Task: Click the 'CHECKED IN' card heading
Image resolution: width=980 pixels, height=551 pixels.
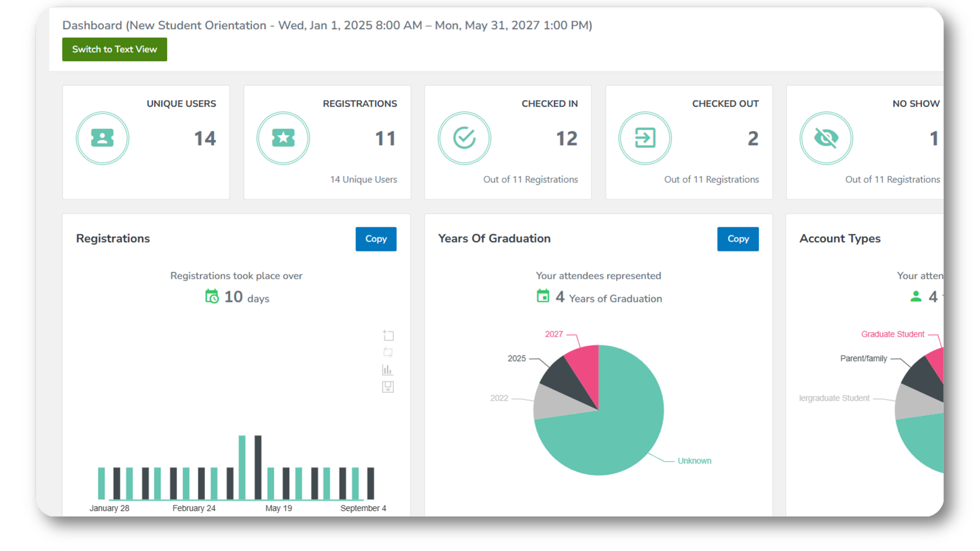Action: click(x=550, y=104)
